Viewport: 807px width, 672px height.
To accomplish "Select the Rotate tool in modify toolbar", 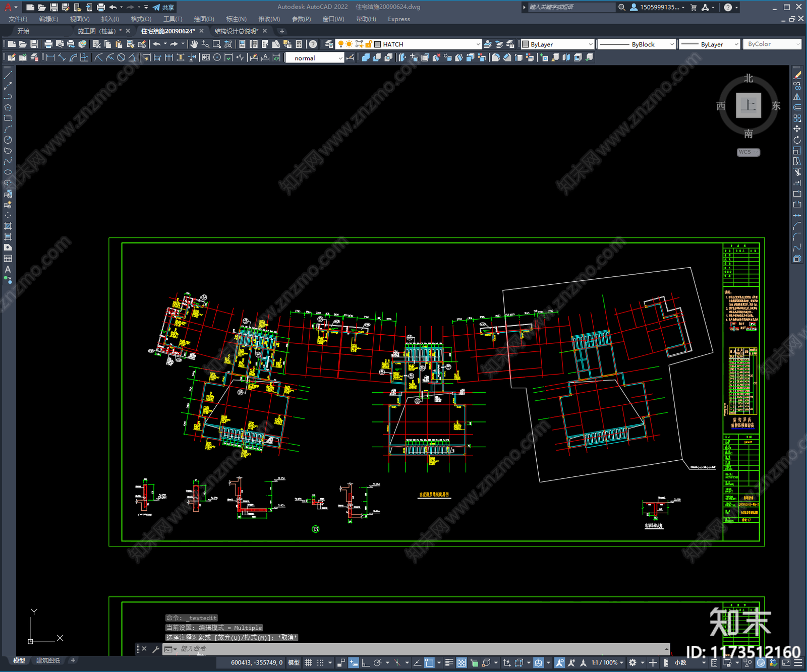I will tap(797, 140).
